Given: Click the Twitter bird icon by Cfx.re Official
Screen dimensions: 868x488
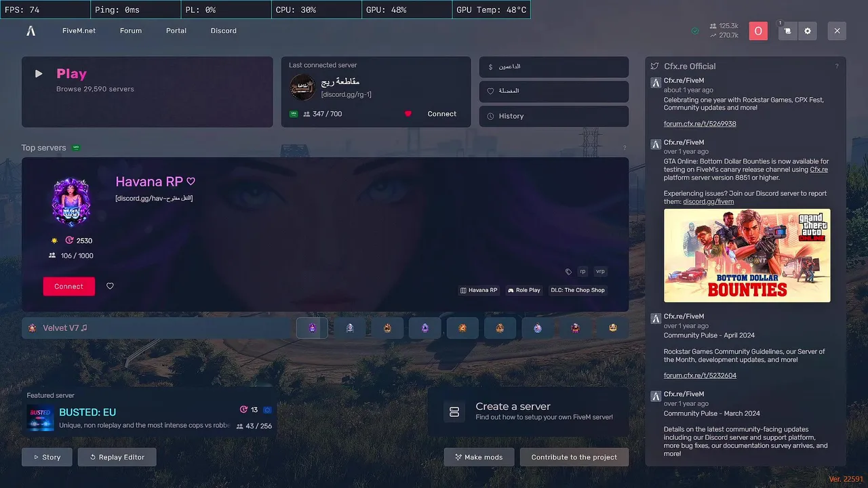Looking at the screenshot, I should pyautogui.click(x=654, y=66).
